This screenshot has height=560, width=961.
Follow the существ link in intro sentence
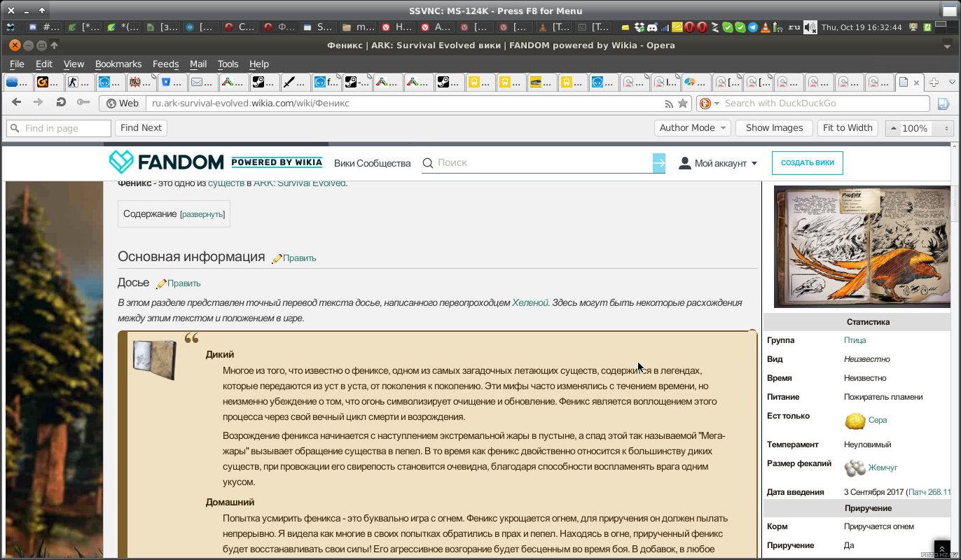coord(226,183)
